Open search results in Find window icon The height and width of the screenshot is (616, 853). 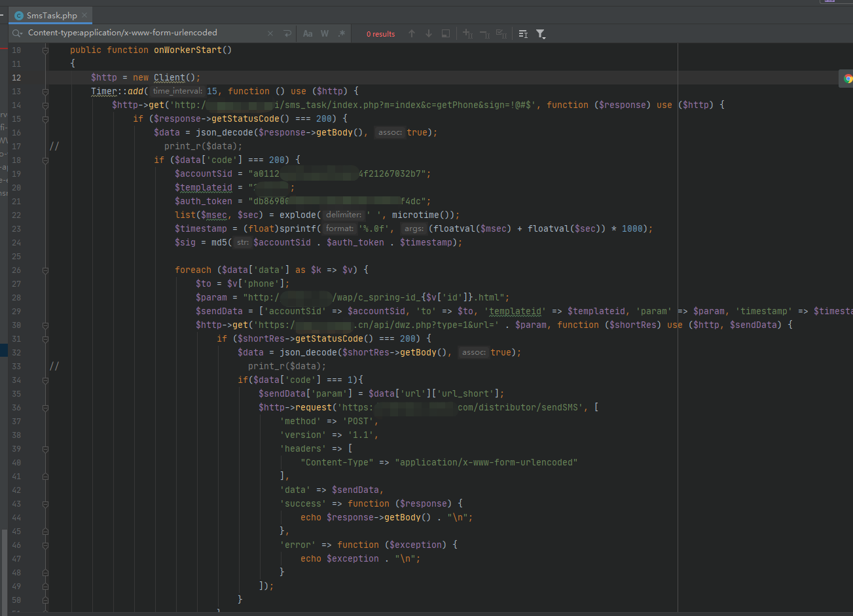tap(523, 33)
